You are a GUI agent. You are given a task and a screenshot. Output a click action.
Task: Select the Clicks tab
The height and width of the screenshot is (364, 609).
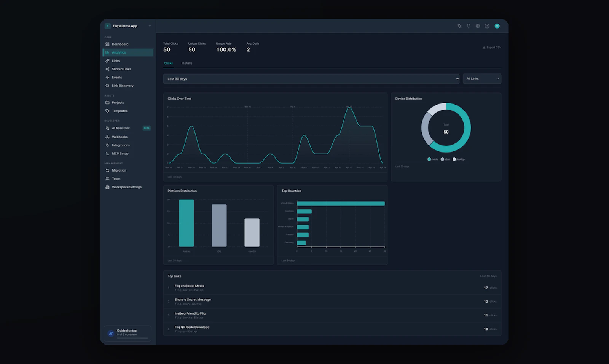pyautogui.click(x=168, y=63)
